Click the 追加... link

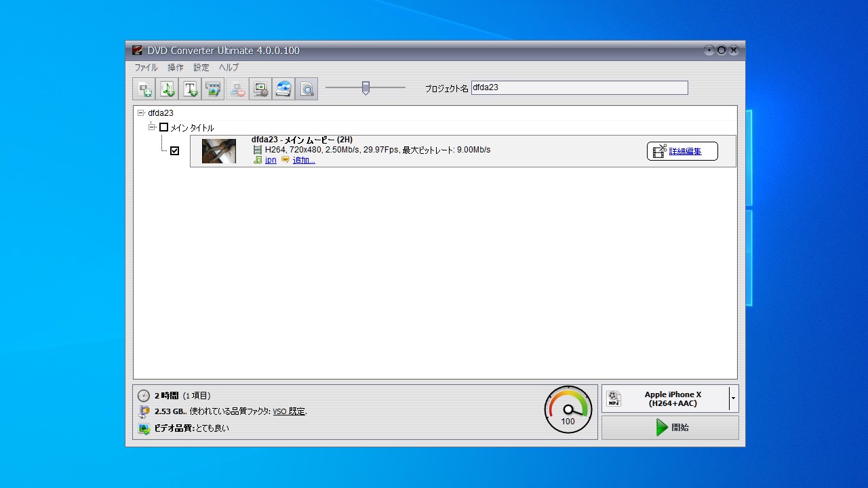[x=304, y=160]
